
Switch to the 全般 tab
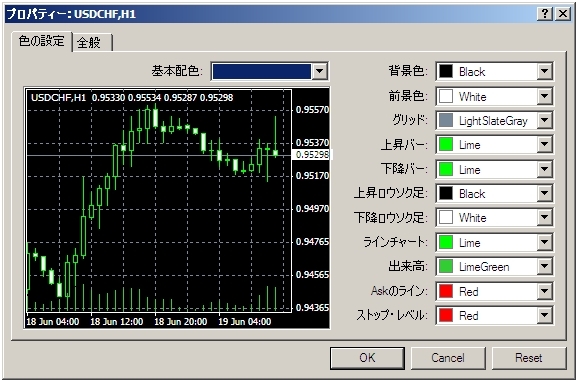tap(92, 42)
